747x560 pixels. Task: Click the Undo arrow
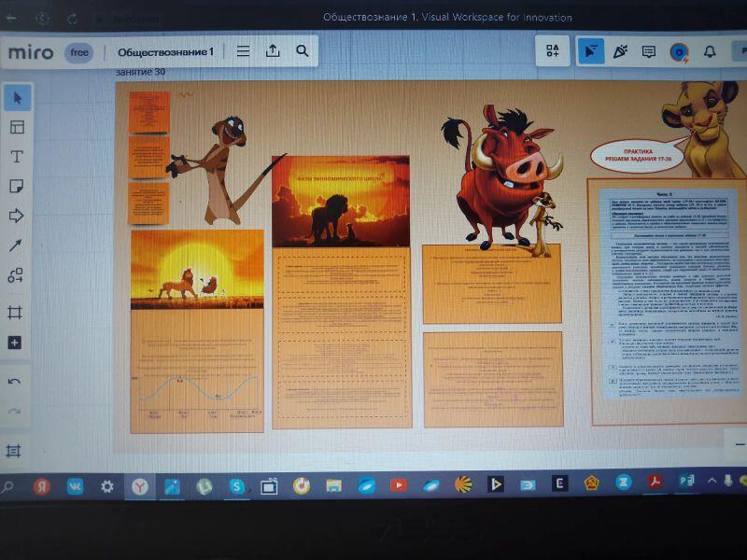14,382
